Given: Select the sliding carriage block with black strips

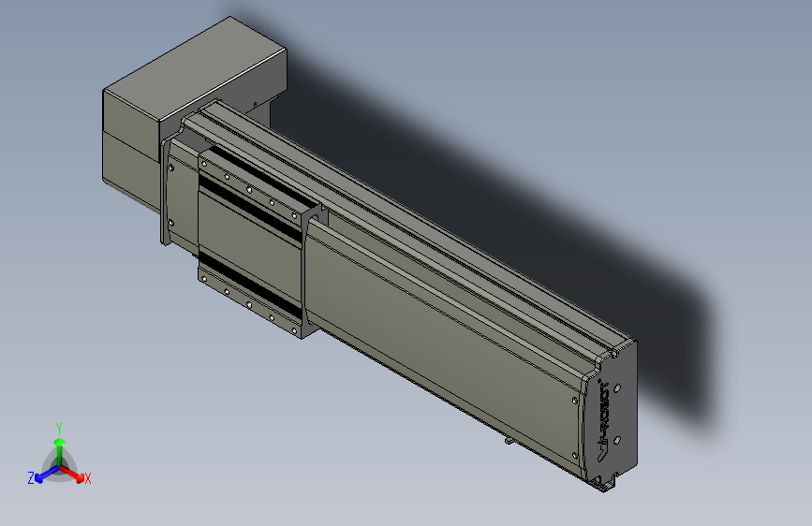Looking at the screenshot, I should coord(251,243).
